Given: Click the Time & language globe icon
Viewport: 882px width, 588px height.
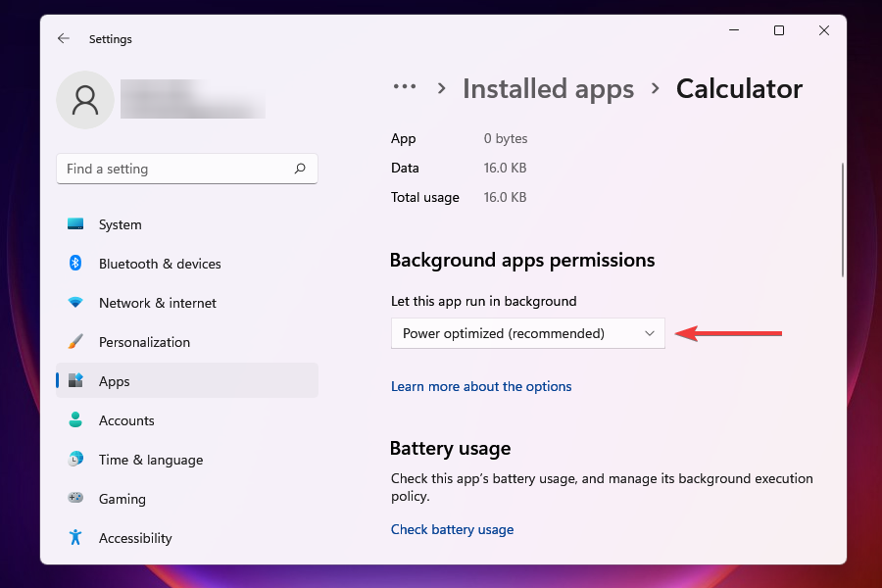Looking at the screenshot, I should 75,460.
